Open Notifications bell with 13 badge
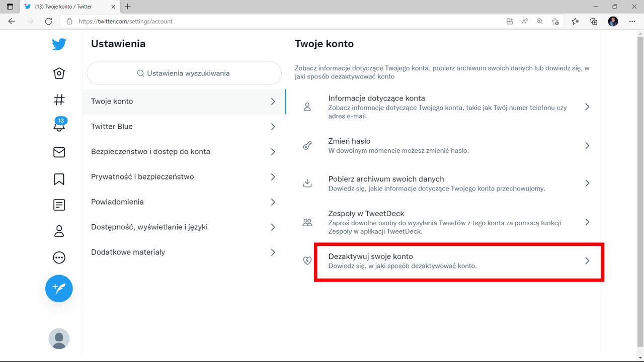 (x=59, y=126)
